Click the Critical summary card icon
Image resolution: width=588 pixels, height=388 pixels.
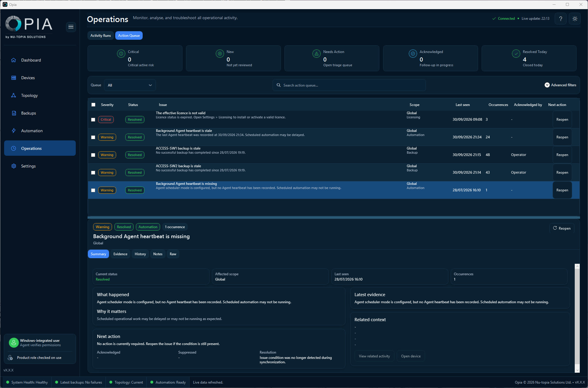[121, 54]
